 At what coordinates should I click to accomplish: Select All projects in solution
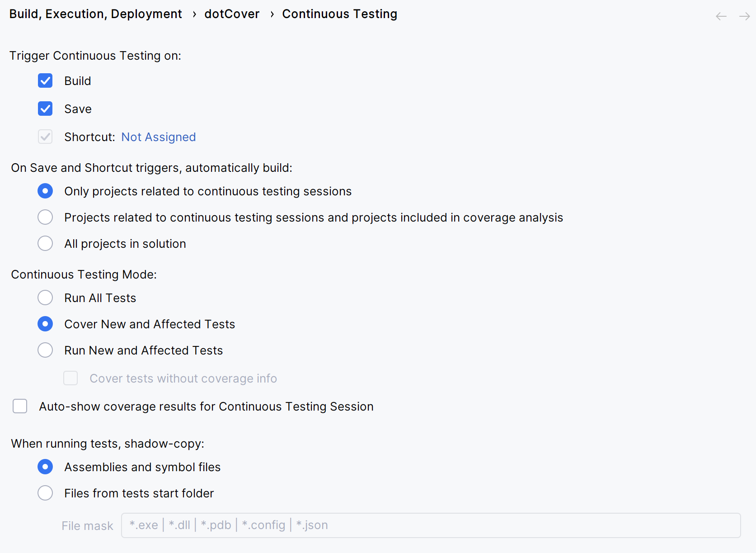tap(45, 243)
